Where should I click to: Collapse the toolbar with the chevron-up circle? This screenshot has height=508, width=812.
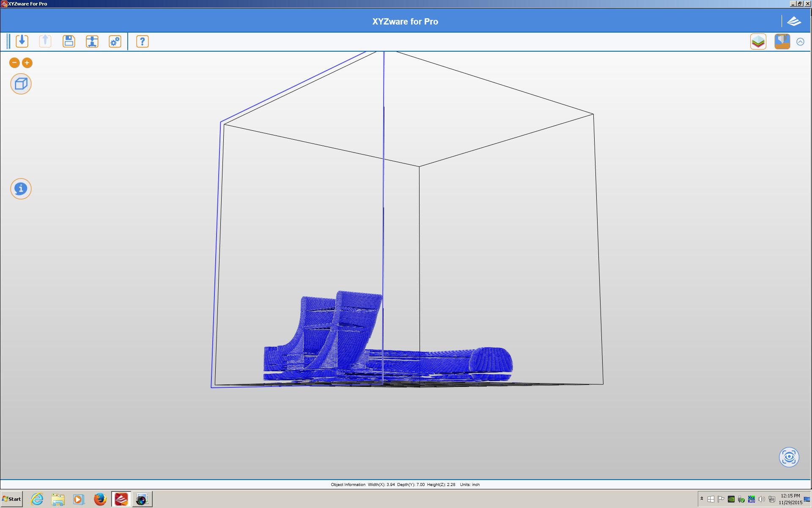coord(800,41)
